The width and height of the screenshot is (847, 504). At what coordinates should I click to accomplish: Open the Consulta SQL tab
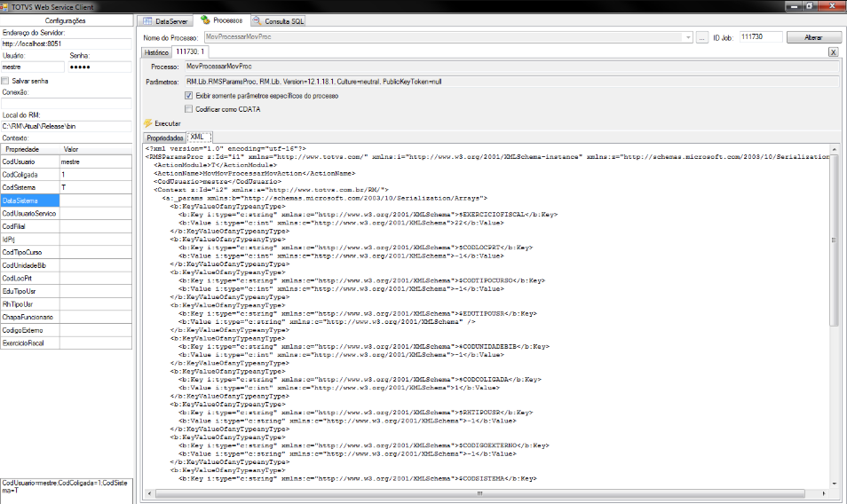278,21
